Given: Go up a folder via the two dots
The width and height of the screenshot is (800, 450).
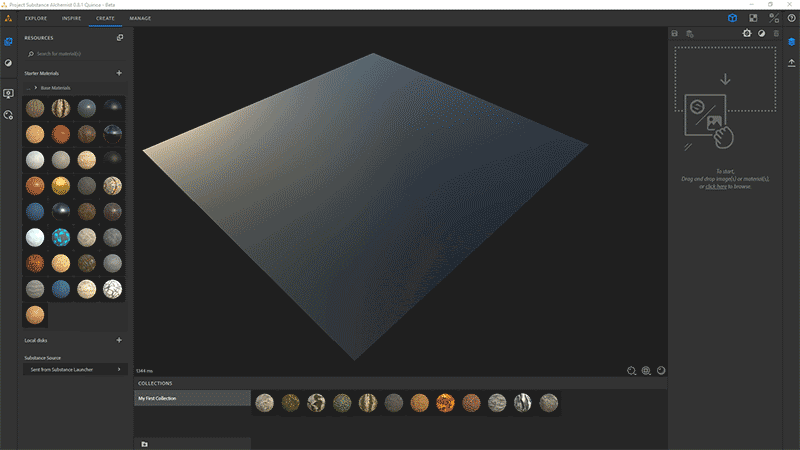Looking at the screenshot, I should [29, 88].
